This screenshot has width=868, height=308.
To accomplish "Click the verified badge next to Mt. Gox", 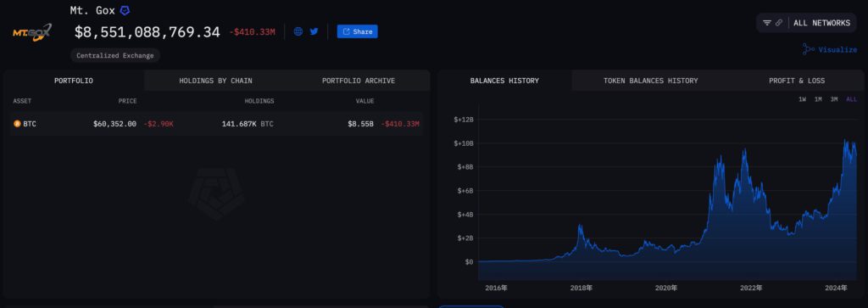I will (125, 10).
